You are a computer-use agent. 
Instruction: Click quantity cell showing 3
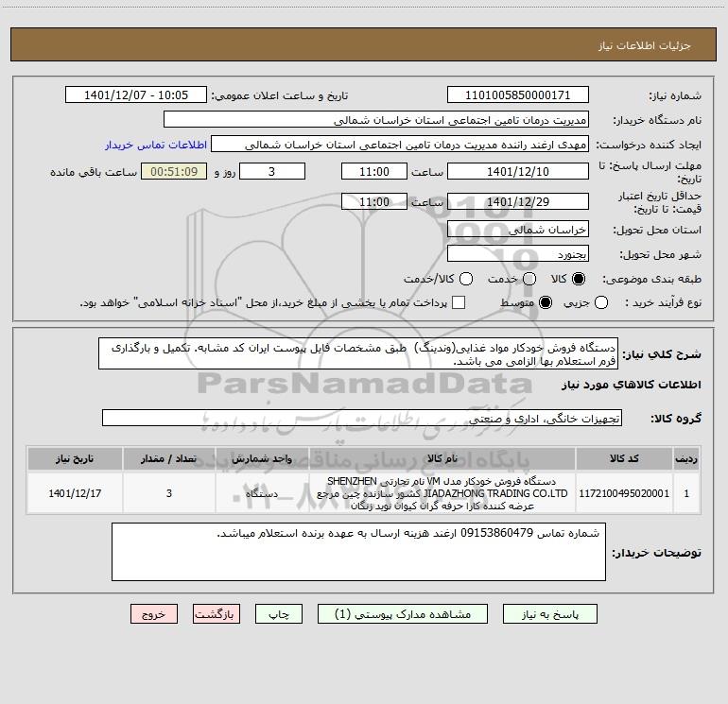pyautogui.click(x=169, y=493)
